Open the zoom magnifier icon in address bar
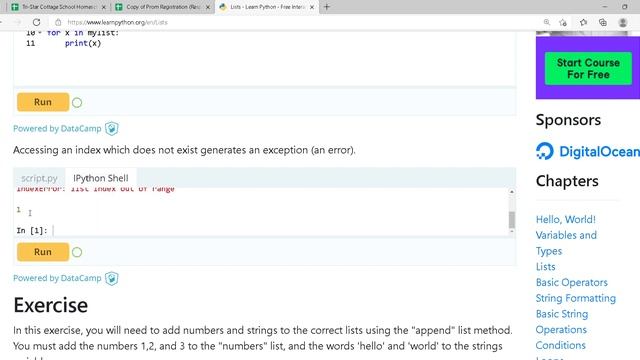Viewport: 640px width, 360px height. point(547,22)
